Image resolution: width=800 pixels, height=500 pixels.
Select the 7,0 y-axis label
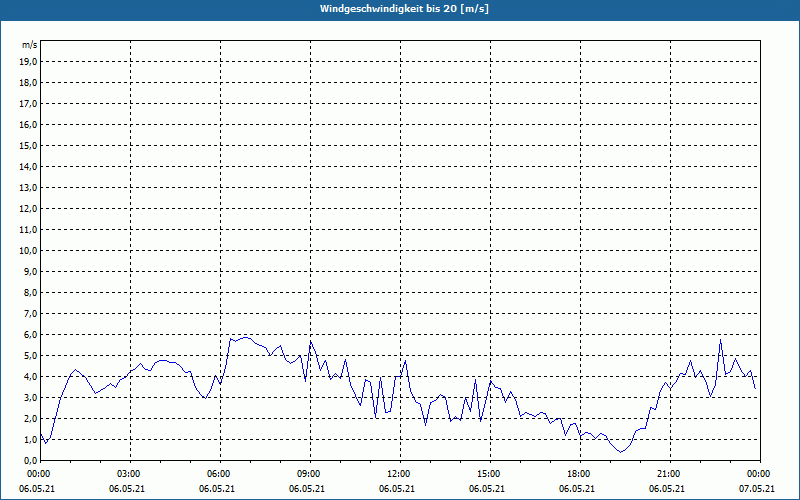tap(30, 313)
